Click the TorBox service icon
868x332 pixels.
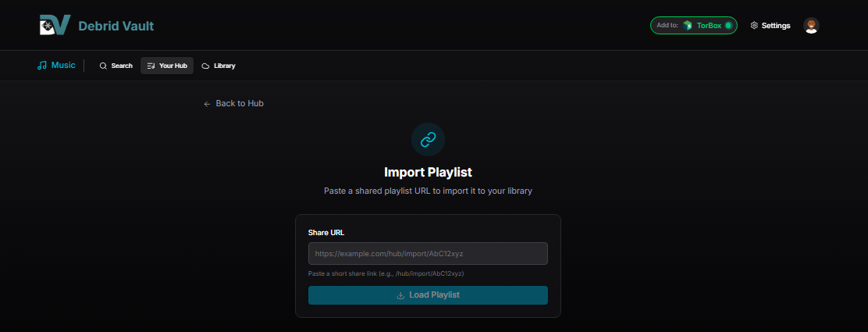click(688, 26)
